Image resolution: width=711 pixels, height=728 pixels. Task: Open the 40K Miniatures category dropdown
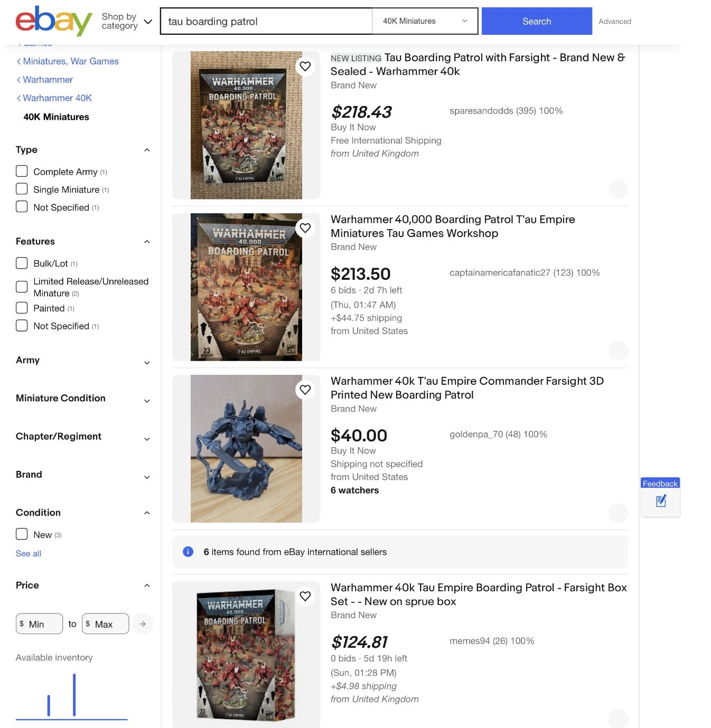point(424,21)
